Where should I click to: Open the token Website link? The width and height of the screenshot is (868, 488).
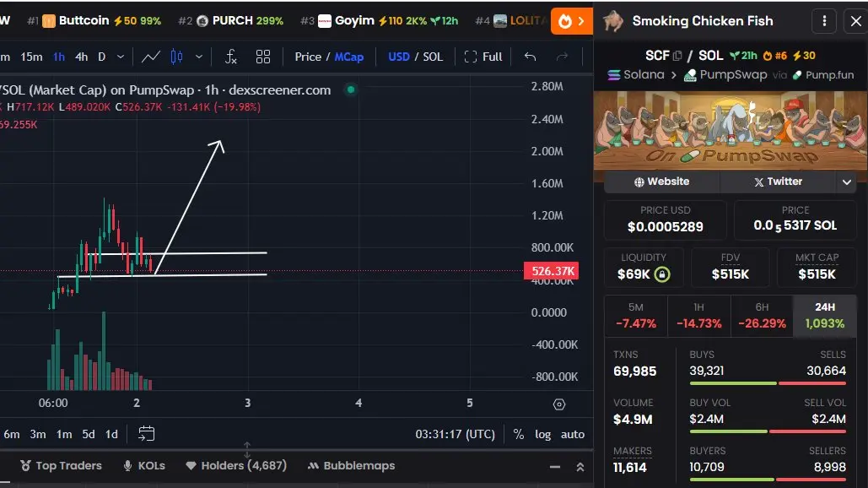point(661,182)
